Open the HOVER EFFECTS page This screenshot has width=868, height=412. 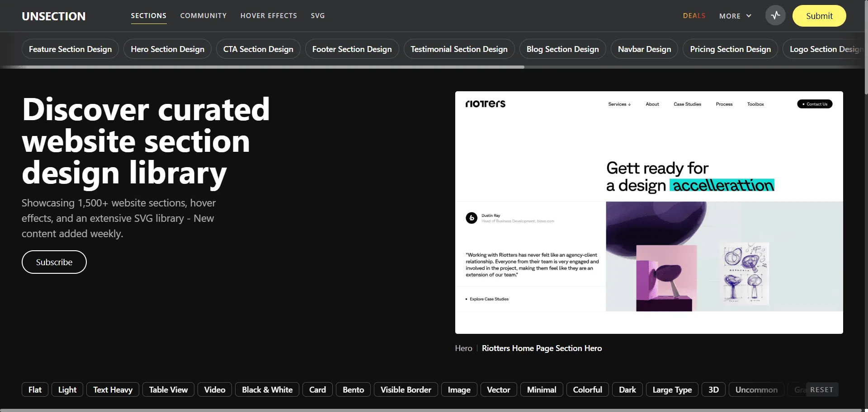(x=269, y=15)
